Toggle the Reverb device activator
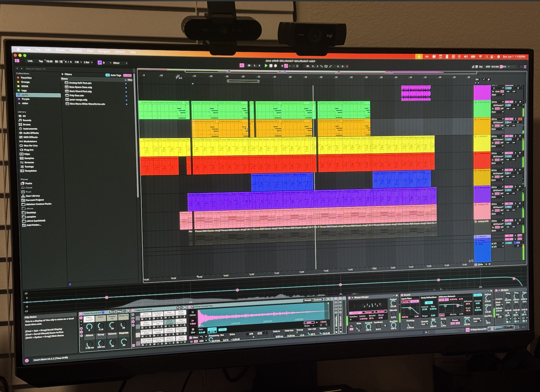 pos(402,295)
